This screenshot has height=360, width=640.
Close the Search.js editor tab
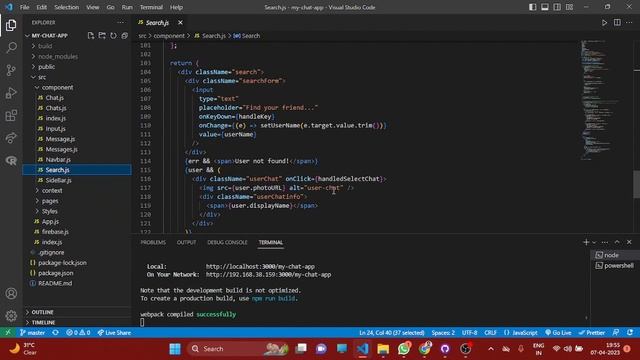(180, 23)
